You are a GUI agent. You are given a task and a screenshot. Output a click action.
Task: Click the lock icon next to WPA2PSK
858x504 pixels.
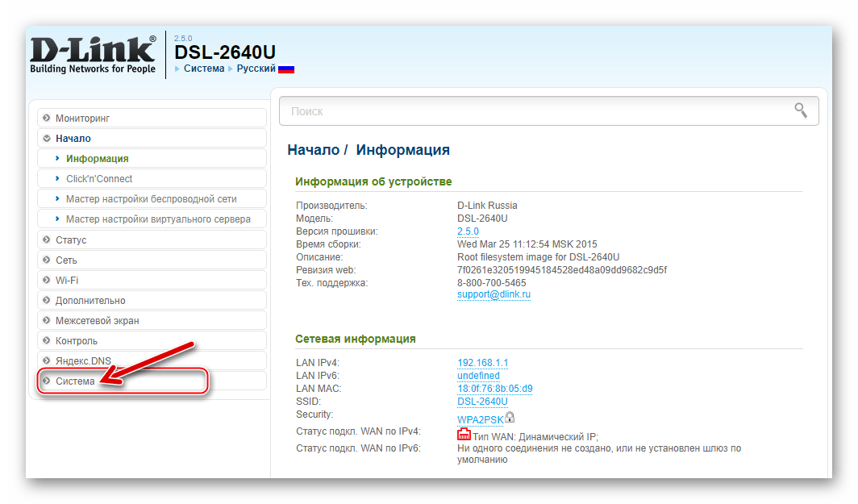510,418
